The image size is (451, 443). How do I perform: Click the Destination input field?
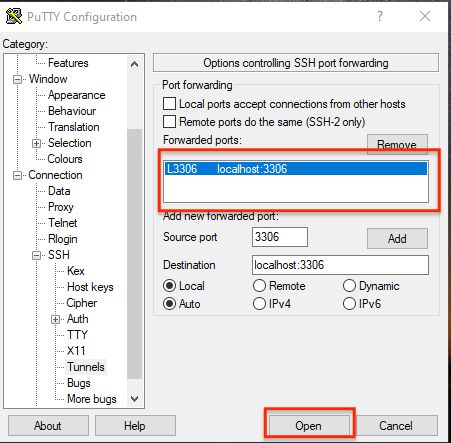click(x=340, y=265)
